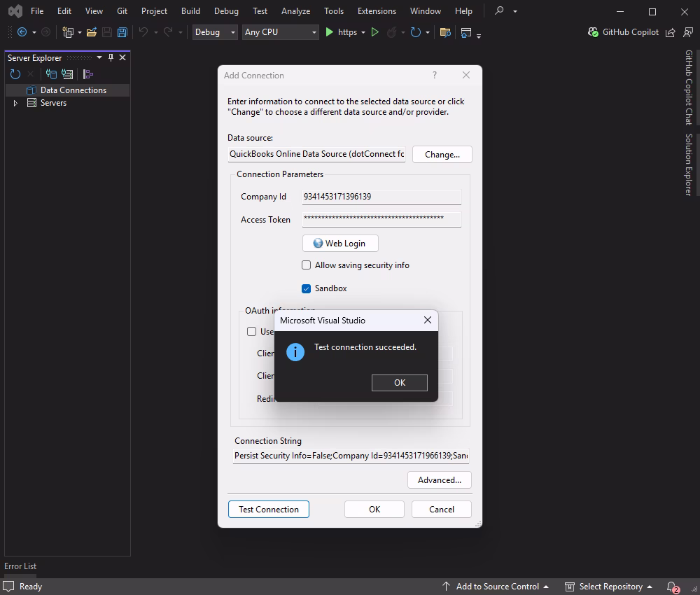Image resolution: width=700 pixels, height=595 pixels.
Task: Click the Open File folder icon
Action: point(92,32)
